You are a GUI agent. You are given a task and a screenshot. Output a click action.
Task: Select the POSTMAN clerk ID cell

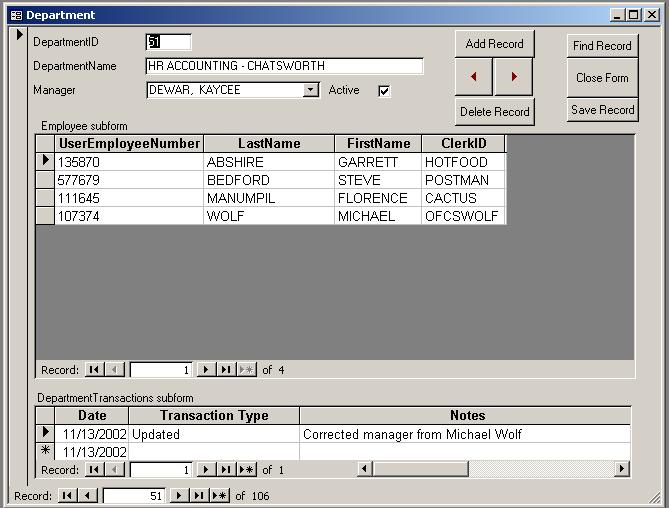coord(463,180)
